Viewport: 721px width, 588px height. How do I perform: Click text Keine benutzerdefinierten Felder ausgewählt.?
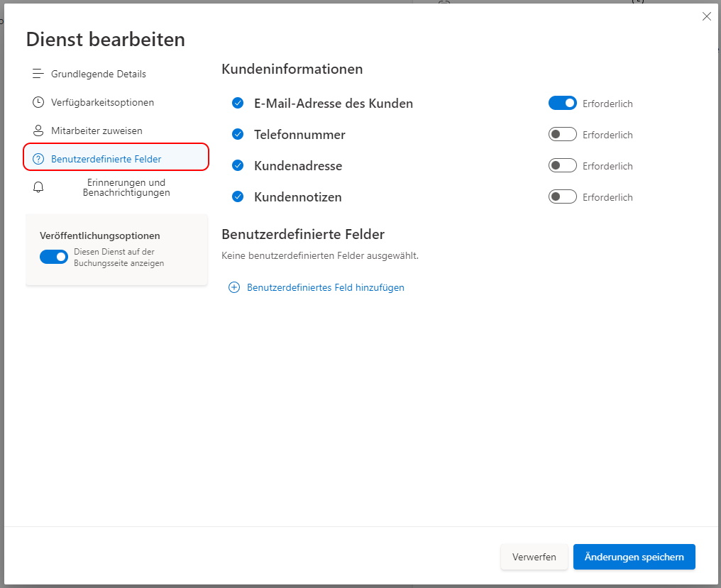tap(320, 255)
